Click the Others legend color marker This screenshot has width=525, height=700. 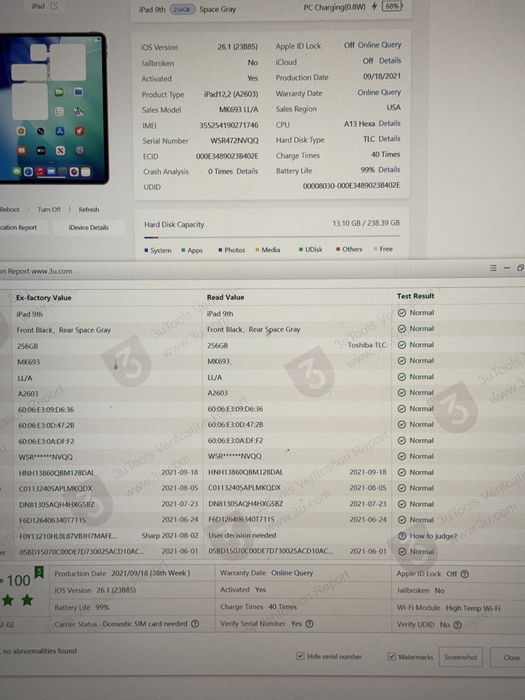coord(338,249)
